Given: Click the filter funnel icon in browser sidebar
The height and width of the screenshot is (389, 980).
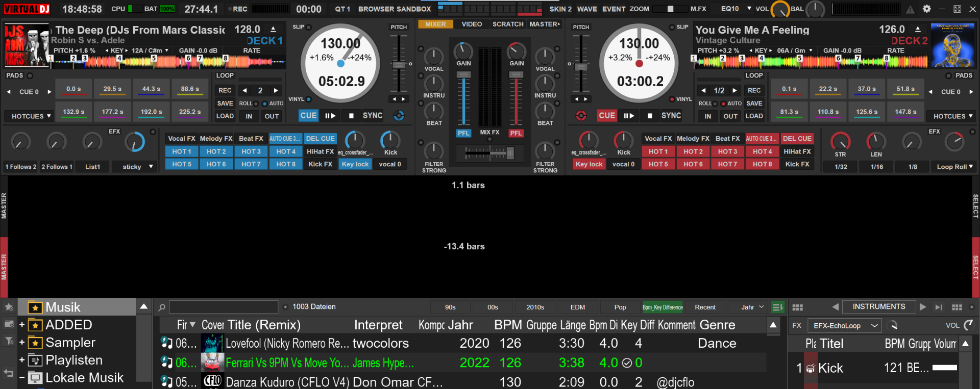Looking at the screenshot, I should point(9,341).
